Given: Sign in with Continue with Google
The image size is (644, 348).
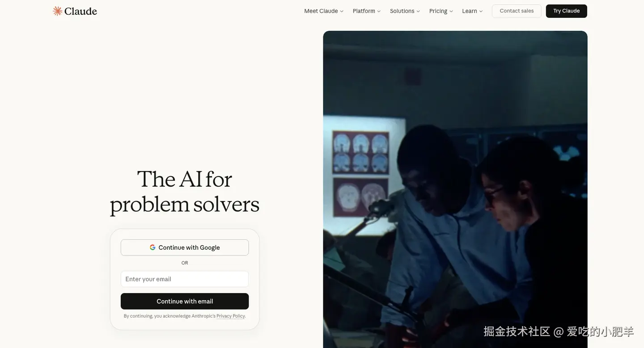Looking at the screenshot, I should [x=185, y=247].
